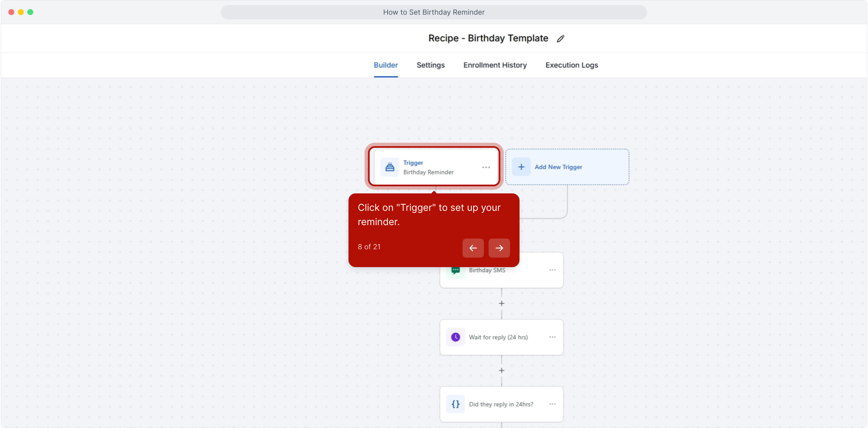Click the curly braces condition icon

[x=455, y=404]
